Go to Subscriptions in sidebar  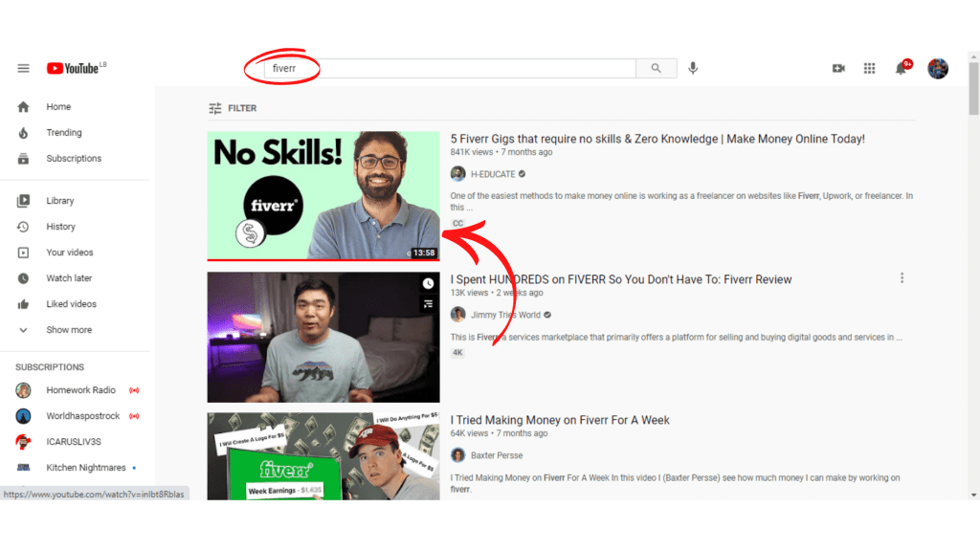pos(74,158)
